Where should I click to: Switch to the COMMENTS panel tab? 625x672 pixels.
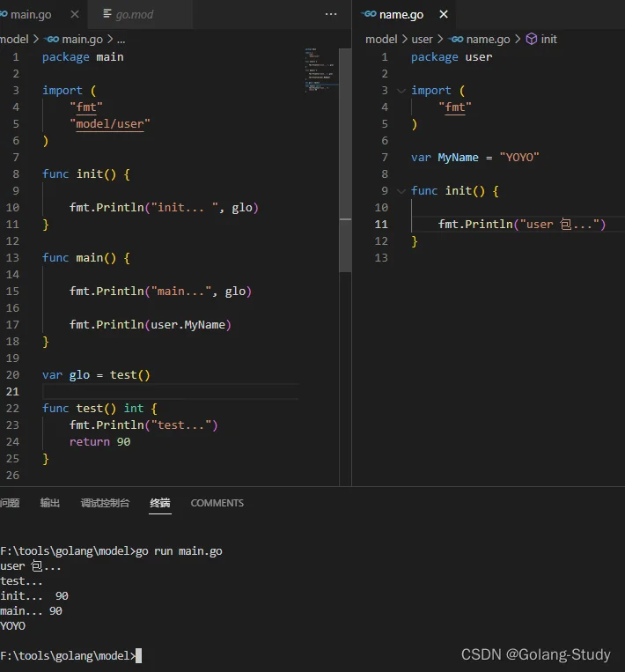(217, 503)
